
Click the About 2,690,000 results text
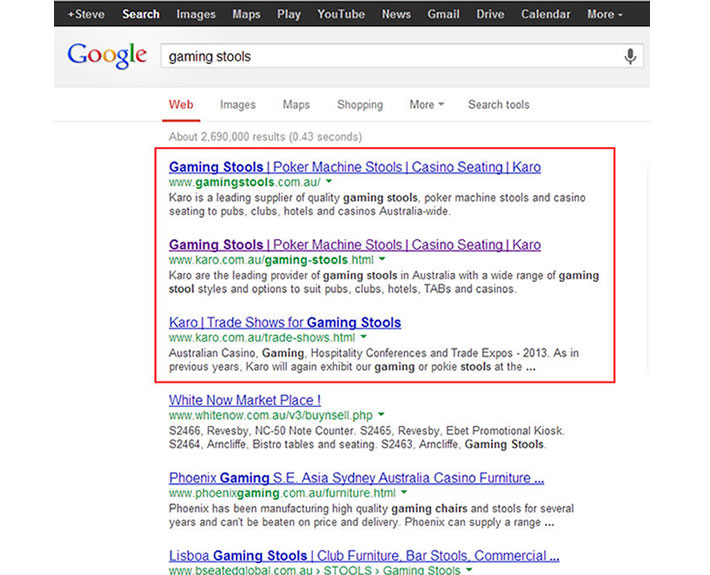click(x=265, y=137)
